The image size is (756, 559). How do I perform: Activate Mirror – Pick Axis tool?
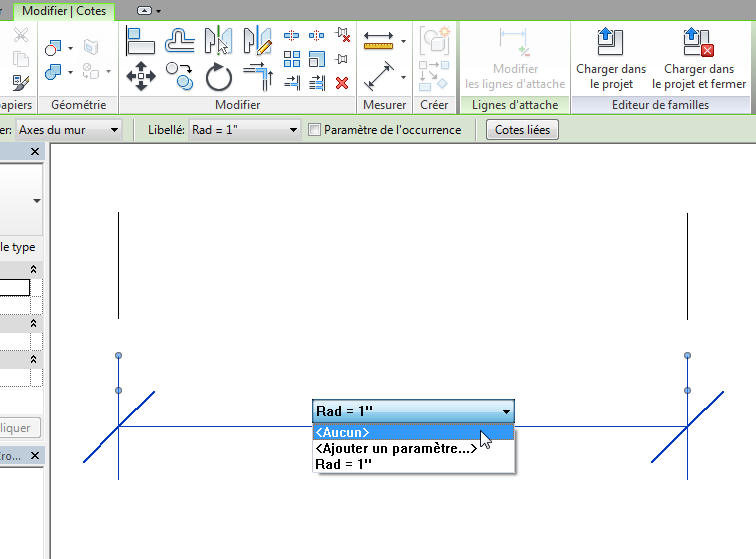(x=218, y=41)
